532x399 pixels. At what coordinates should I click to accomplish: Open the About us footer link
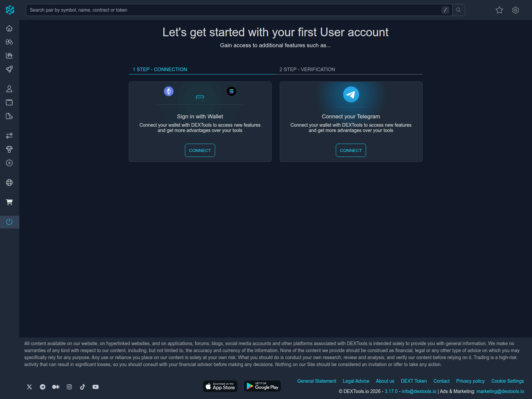click(385, 381)
